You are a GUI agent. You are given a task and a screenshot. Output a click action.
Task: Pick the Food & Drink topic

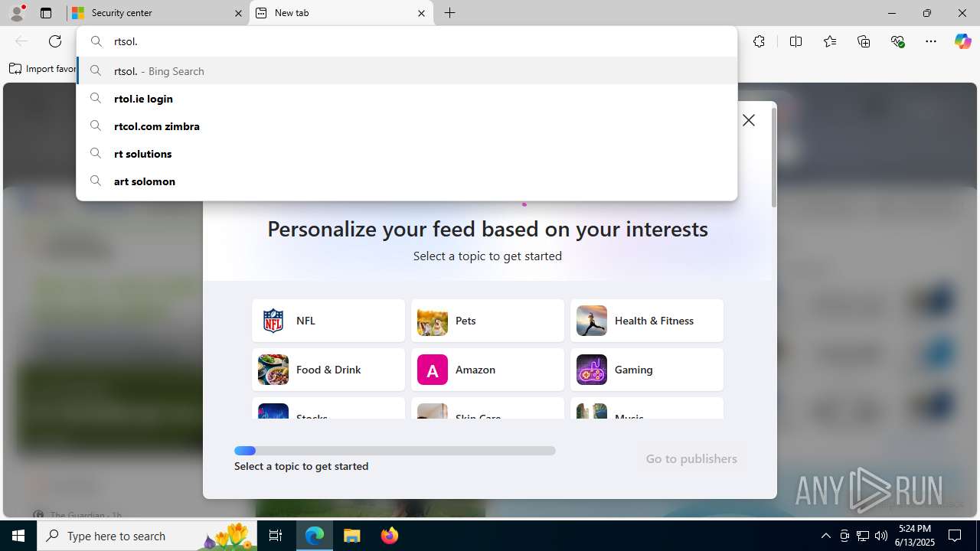click(328, 370)
